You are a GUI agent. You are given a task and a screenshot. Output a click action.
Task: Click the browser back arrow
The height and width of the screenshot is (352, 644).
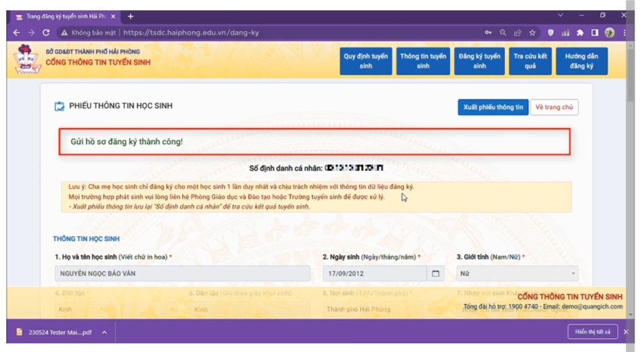point(17,32)
